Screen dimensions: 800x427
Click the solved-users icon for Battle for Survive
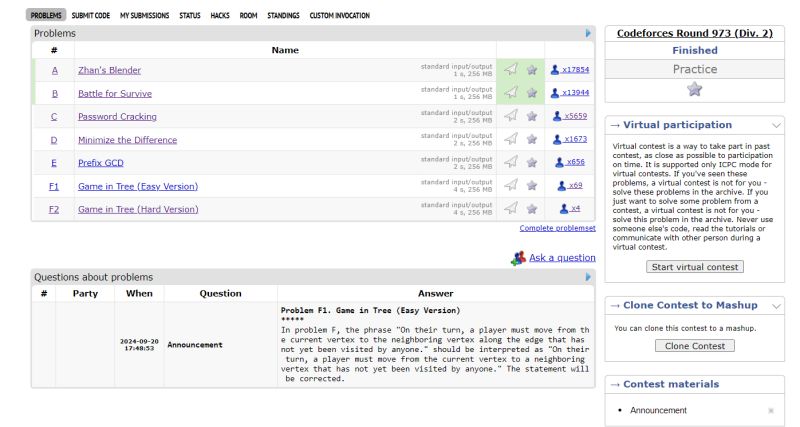coord(555,93)
